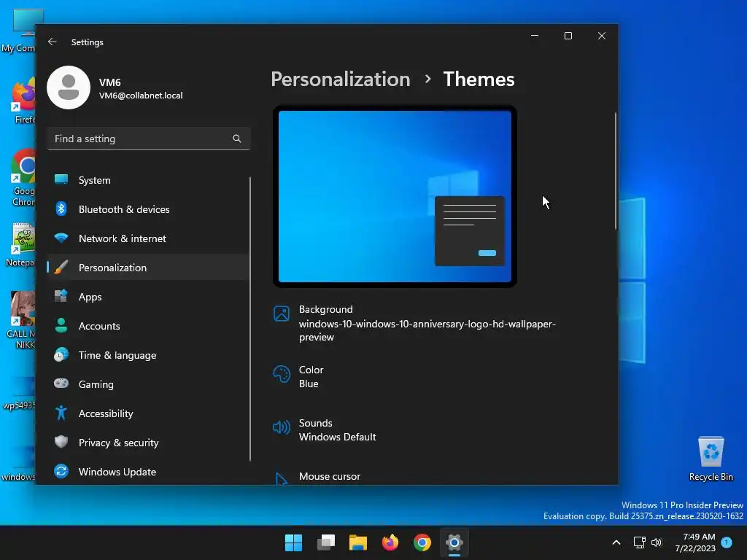747x560 pixels.
Task: Click the Google Chrome desktop shortcut
Action: point(23,178)
